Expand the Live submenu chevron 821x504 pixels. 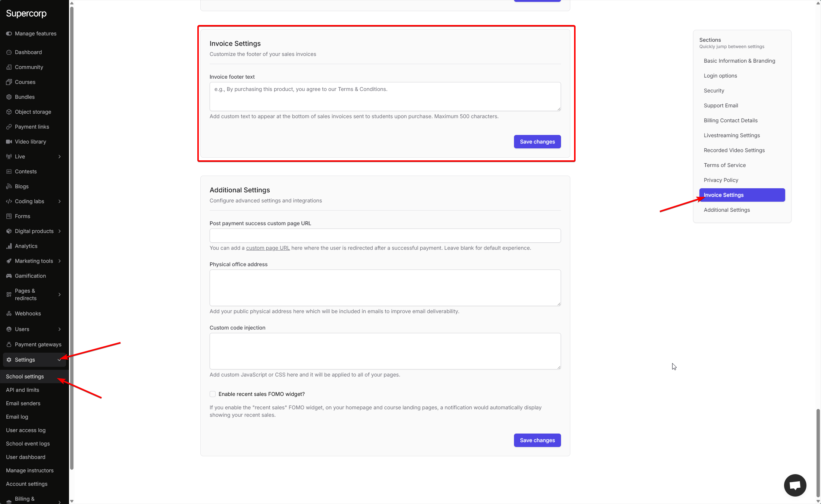60,157
